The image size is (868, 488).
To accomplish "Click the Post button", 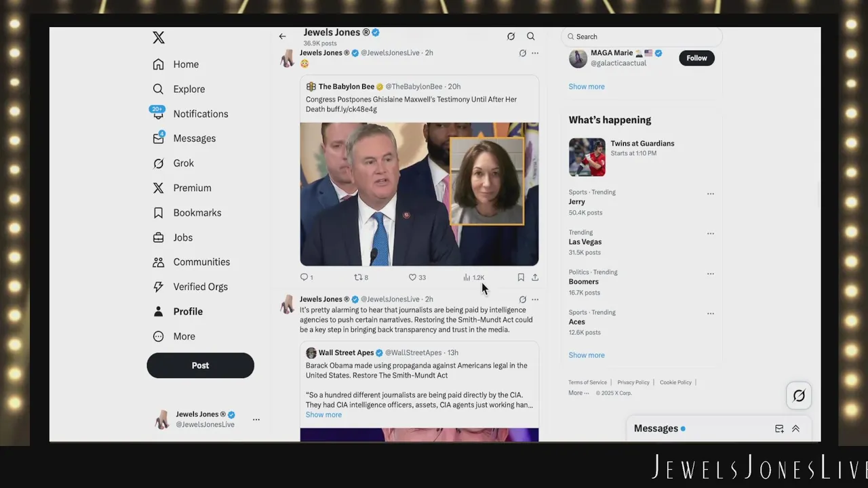I will [x=200, y=365].
